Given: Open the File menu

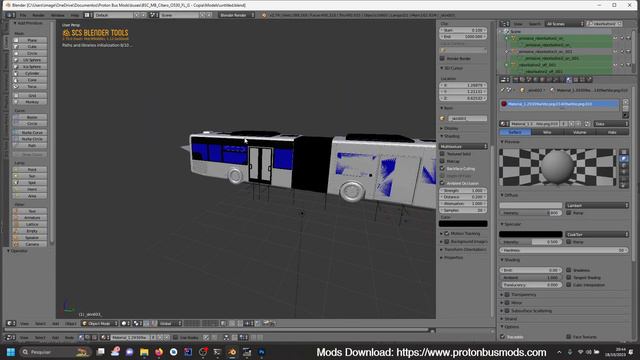Looking at the screenshot, I should pos(23,15).
